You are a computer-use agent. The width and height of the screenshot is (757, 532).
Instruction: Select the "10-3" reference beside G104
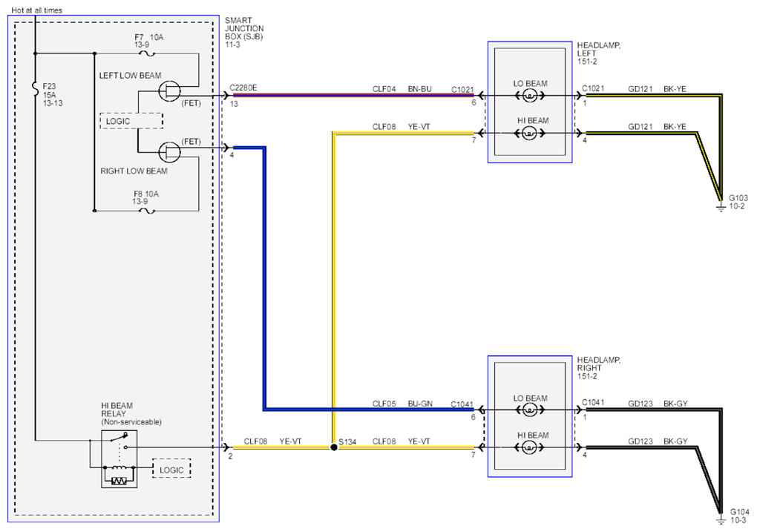(x=738, y=520)
